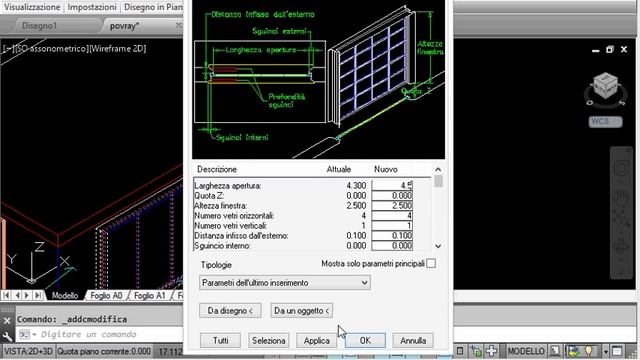Viewport: 640px width, 360px height.
Task: Click the Applica button
Action: [317, 340]
